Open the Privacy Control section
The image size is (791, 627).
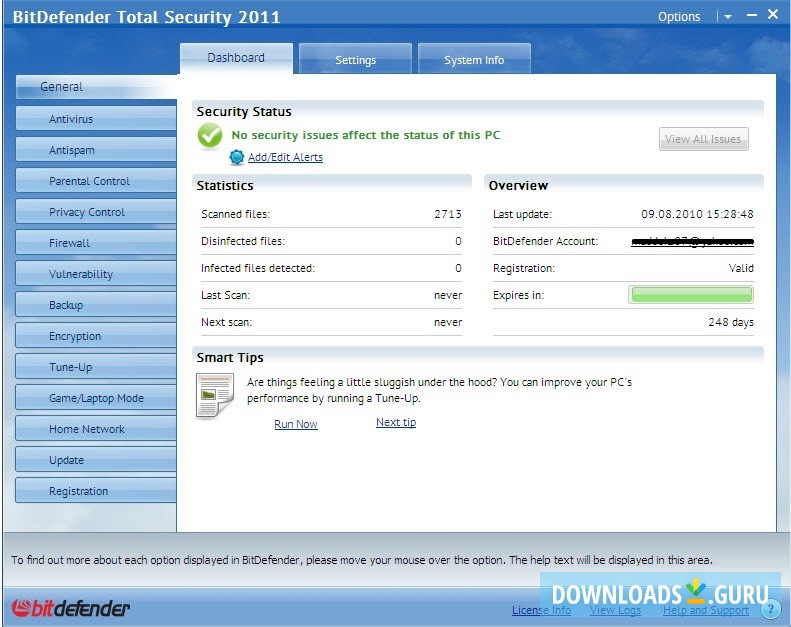[x=96, y=212]
